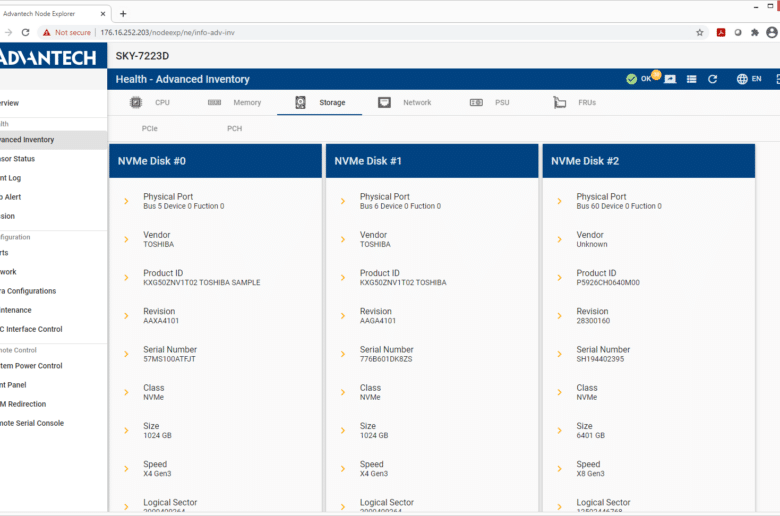Open Sensor Status in sidebar
This screenshot has height=516, width=780.
(x=53, y=159)
